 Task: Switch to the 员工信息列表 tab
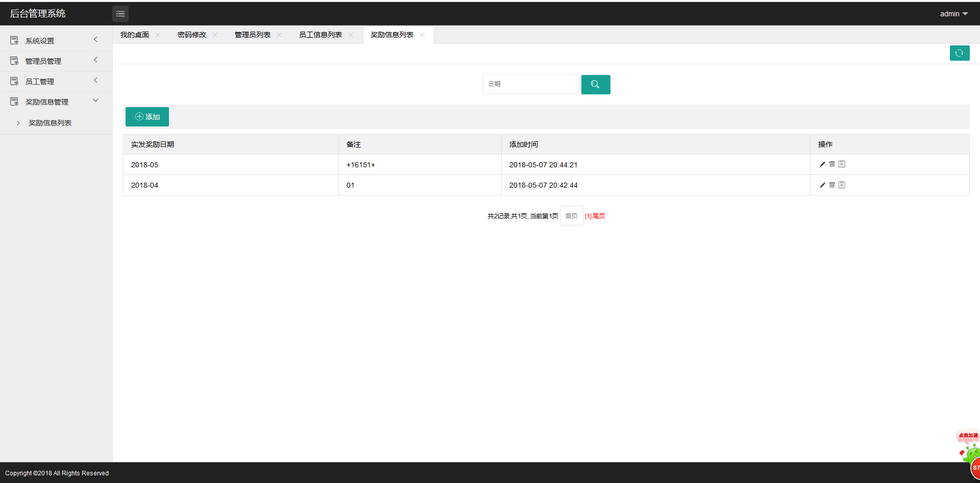[x=320, y=35]
